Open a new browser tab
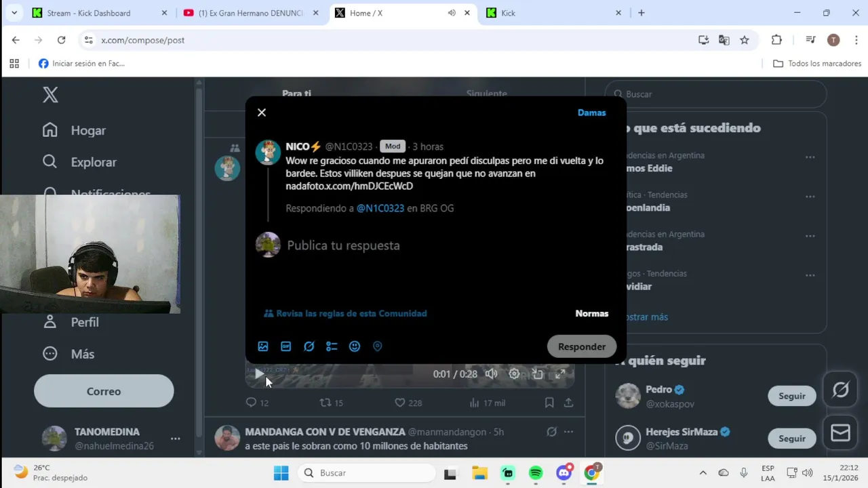The image size is (868, 488). point(642,13)
